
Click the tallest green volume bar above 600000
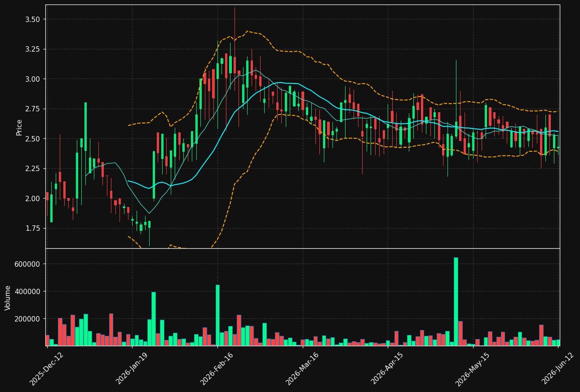tap(456, 301)
